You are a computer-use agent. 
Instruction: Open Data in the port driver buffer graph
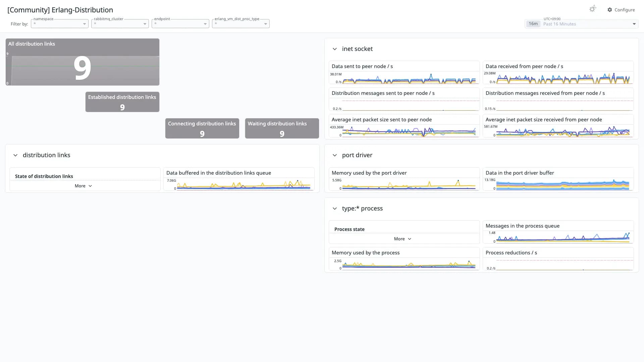point(558,179)
